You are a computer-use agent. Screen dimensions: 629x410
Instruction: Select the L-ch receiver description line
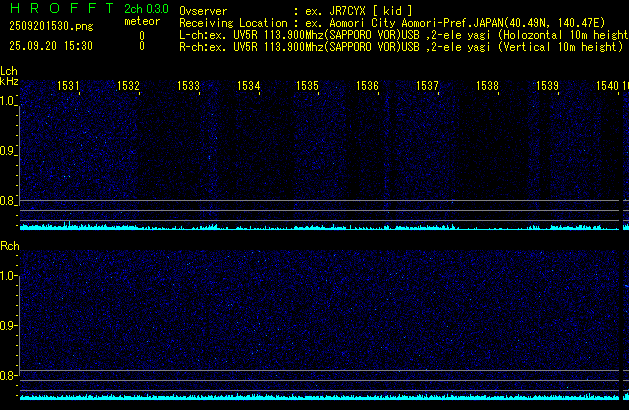[402, 34]
